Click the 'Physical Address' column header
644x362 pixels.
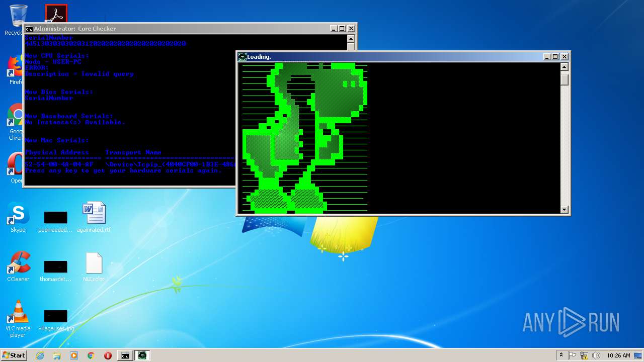point(57,152)
